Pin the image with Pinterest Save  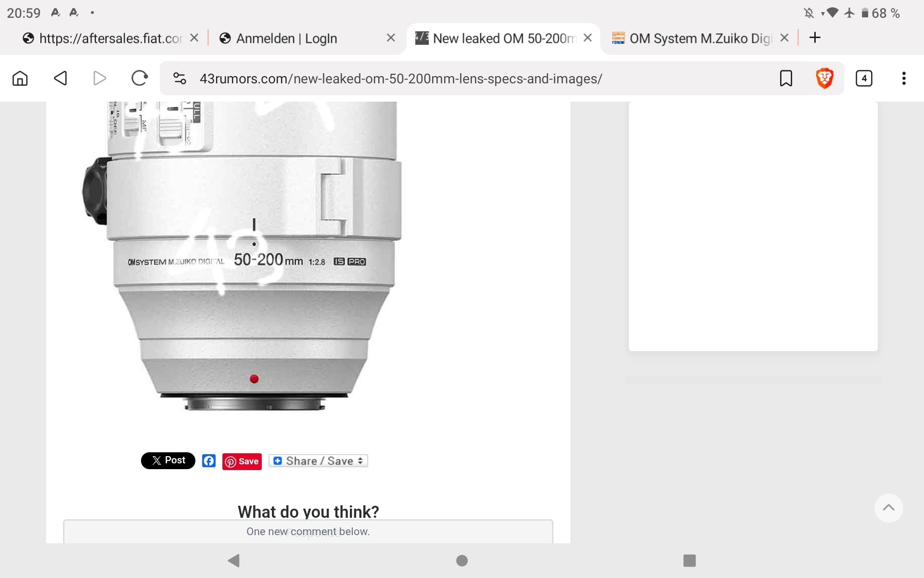pyautogui.click(x=242, y=461)
